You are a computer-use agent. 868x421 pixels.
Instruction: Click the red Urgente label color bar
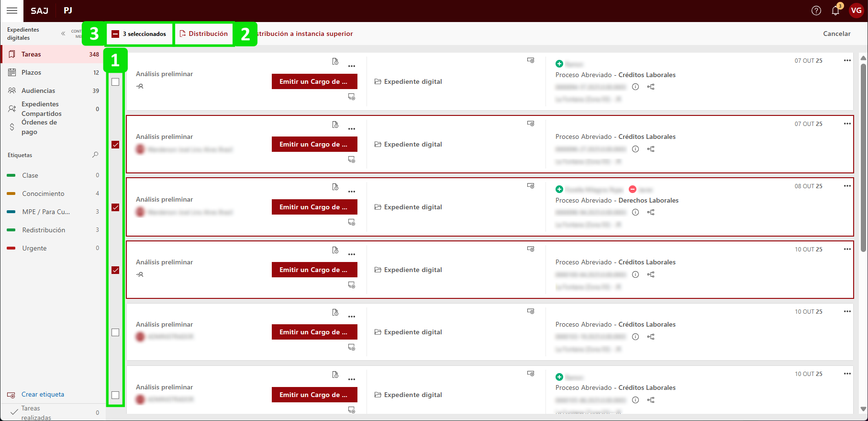tap(11, 248)
